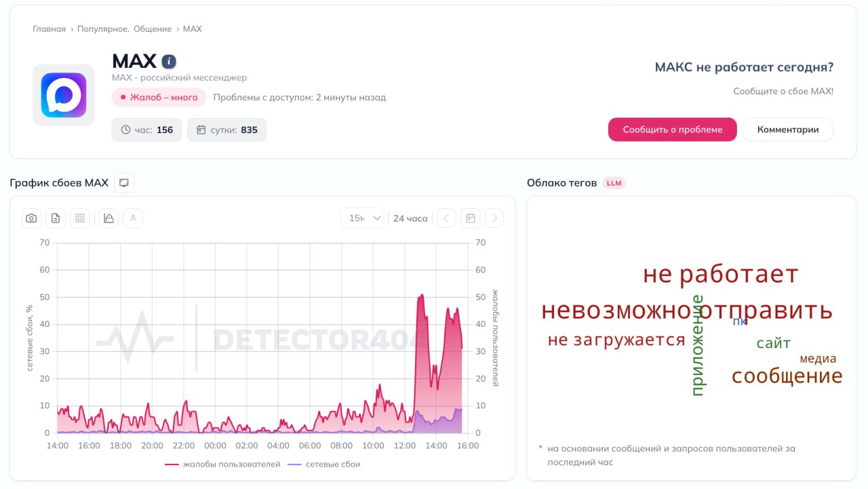Open the calendar date picker icon
This screenshot has width=868, height=489.
470,218
